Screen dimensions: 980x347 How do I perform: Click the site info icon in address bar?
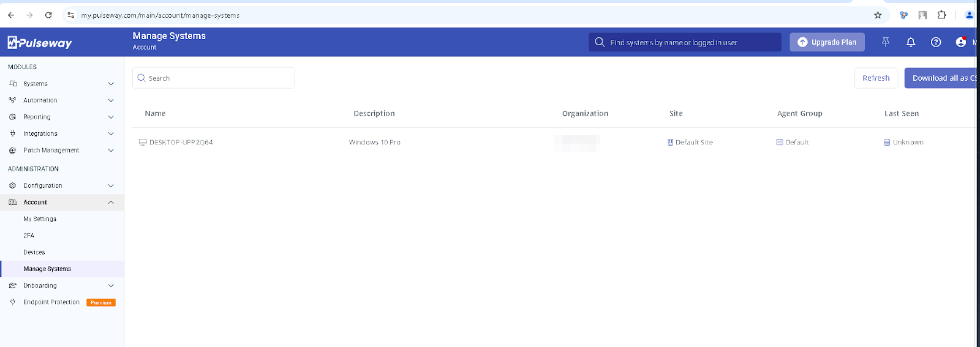tap(71, 15)
